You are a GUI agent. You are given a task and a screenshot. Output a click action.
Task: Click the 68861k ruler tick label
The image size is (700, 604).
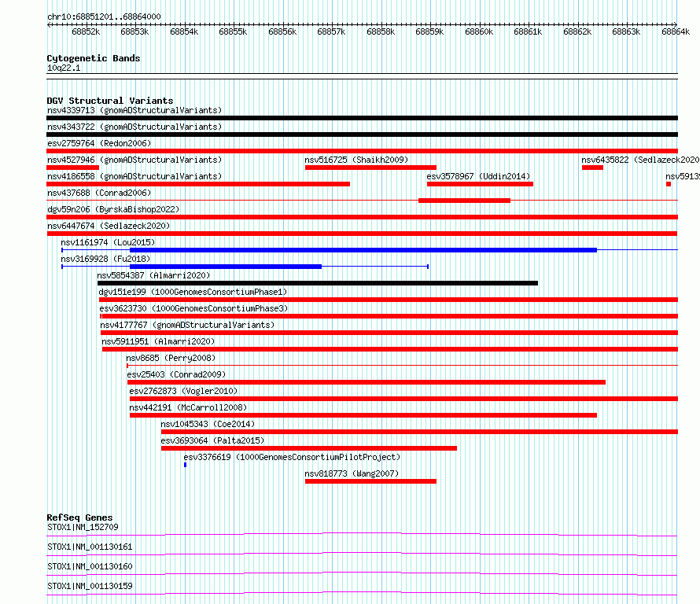(528, 31)
